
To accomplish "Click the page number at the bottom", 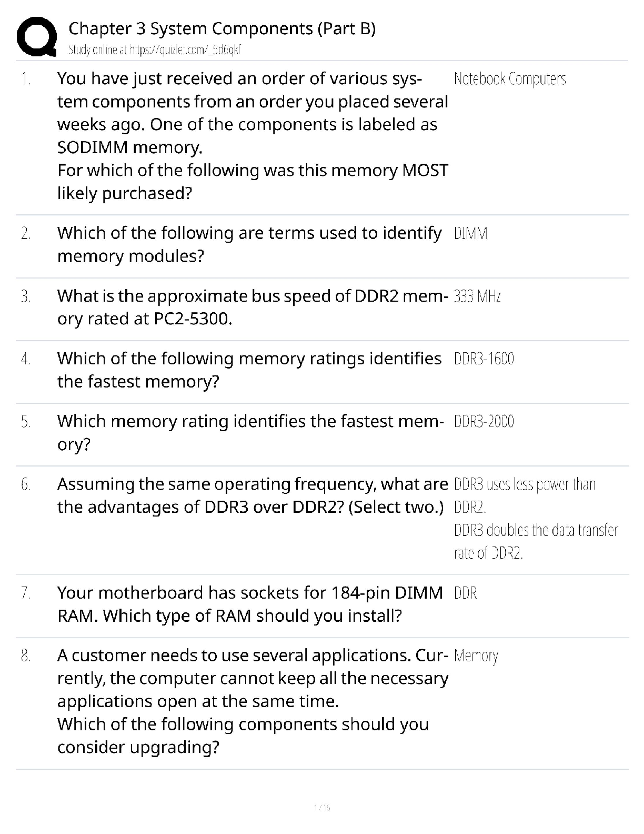I will click(321, 807).
